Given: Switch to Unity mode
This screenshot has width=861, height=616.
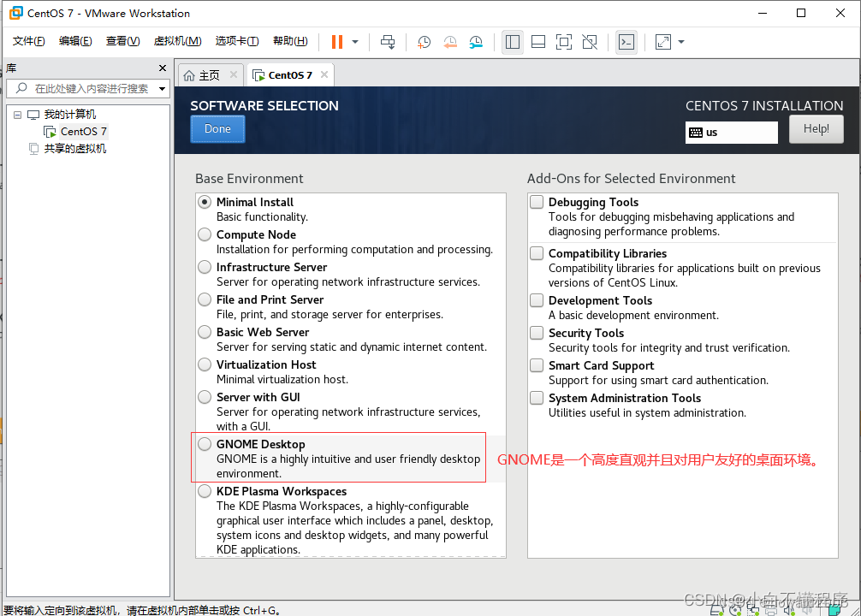Looking at the screenshot, I should tap(590, 42).
